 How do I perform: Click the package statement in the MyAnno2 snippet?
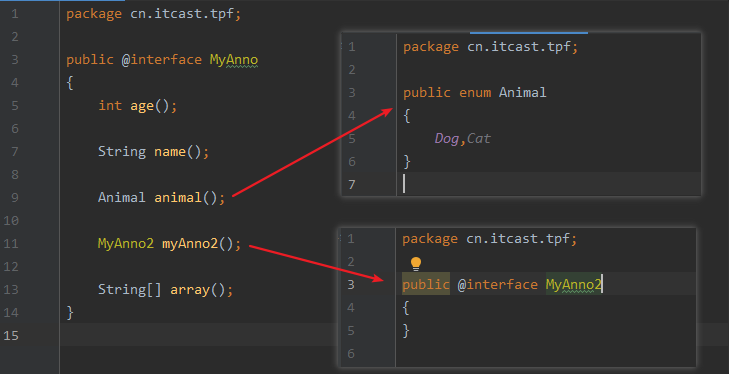click(x=490, y=239)
